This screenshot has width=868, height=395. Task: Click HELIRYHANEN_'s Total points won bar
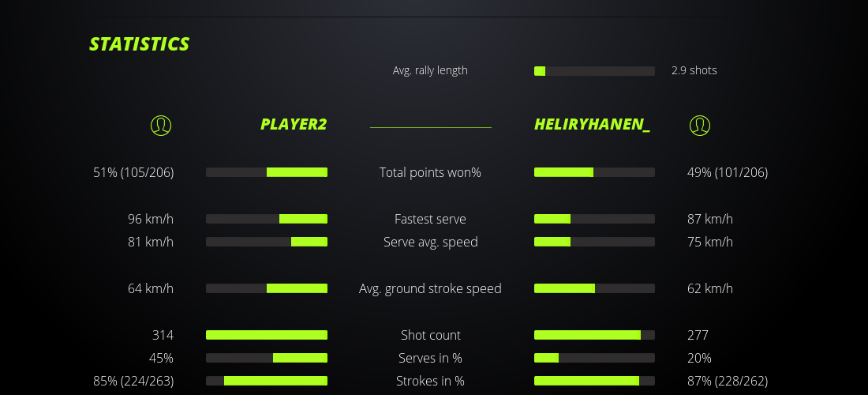pyautogui.click(x=594, y=172)
